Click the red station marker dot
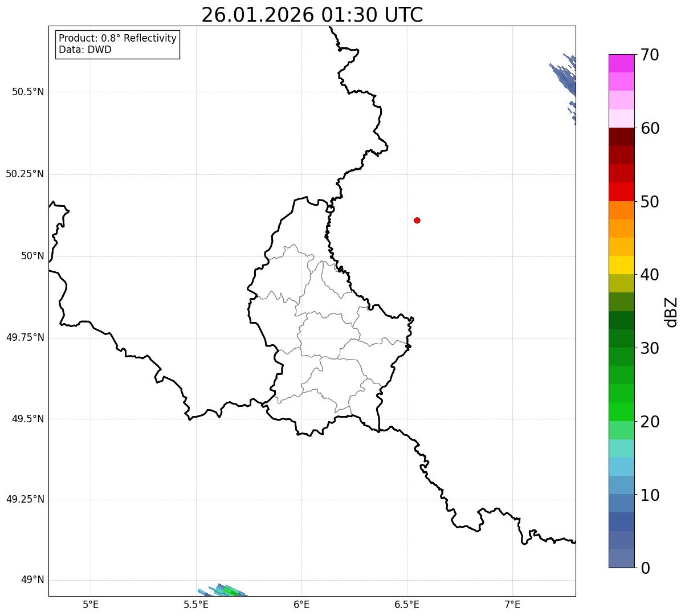685x616 pixels. pos(417,220)
